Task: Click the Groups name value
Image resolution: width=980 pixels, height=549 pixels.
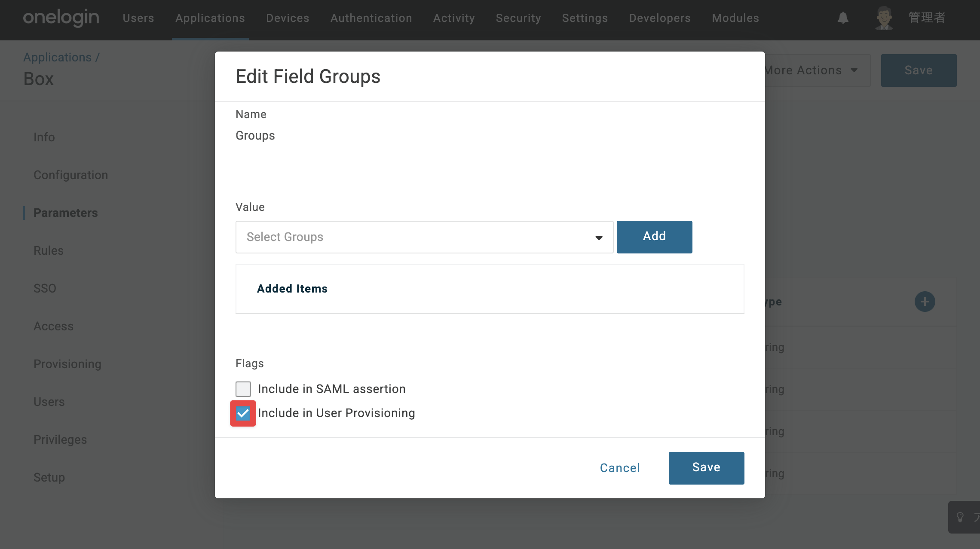Action: [x=255, y=136]
